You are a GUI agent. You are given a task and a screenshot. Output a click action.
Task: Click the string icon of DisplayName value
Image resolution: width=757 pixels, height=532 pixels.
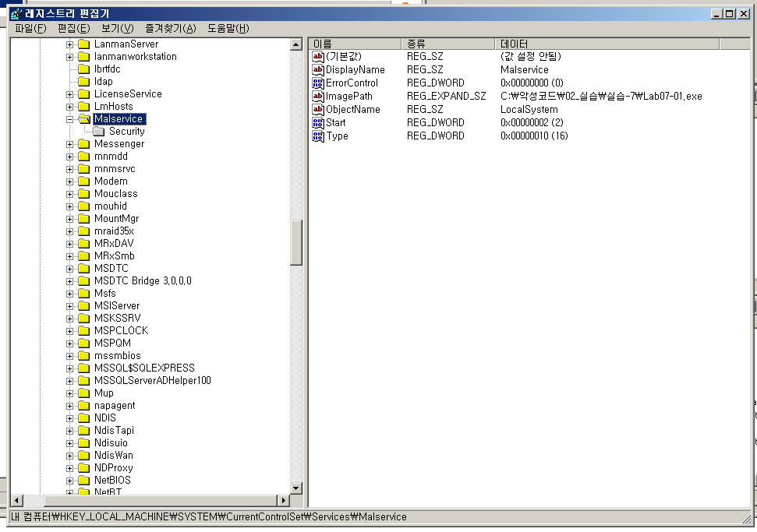click(317, 69)
